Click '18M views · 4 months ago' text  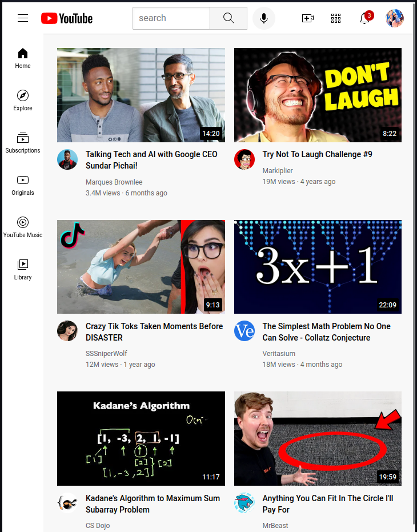pos(302,365)
